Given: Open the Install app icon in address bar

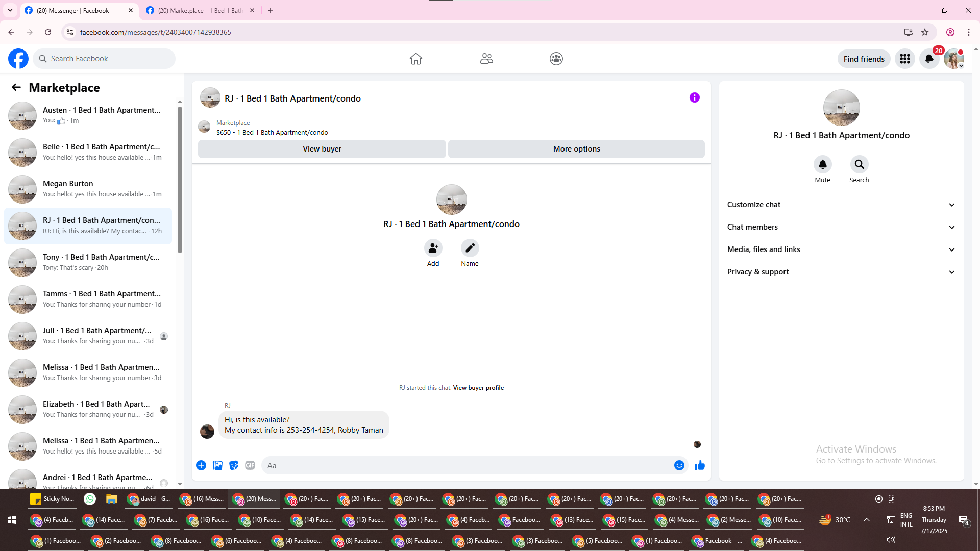Looking at the screenshot, I should [908, 32].
